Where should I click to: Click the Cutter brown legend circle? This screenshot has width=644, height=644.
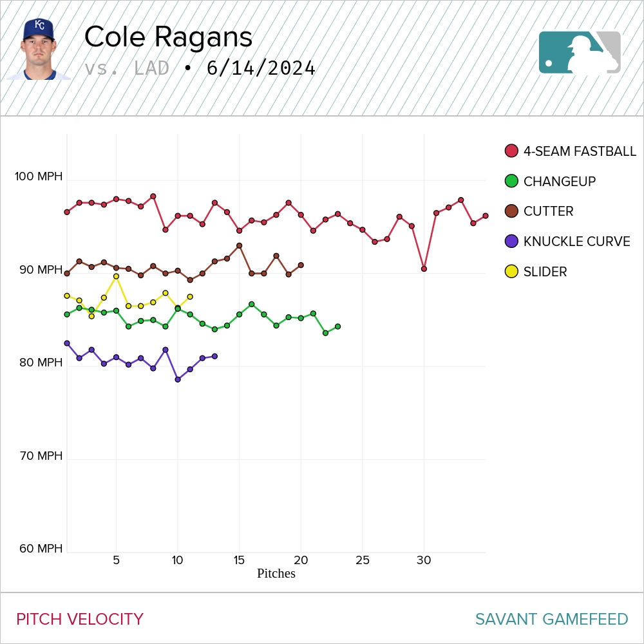(x=511, y=211)
